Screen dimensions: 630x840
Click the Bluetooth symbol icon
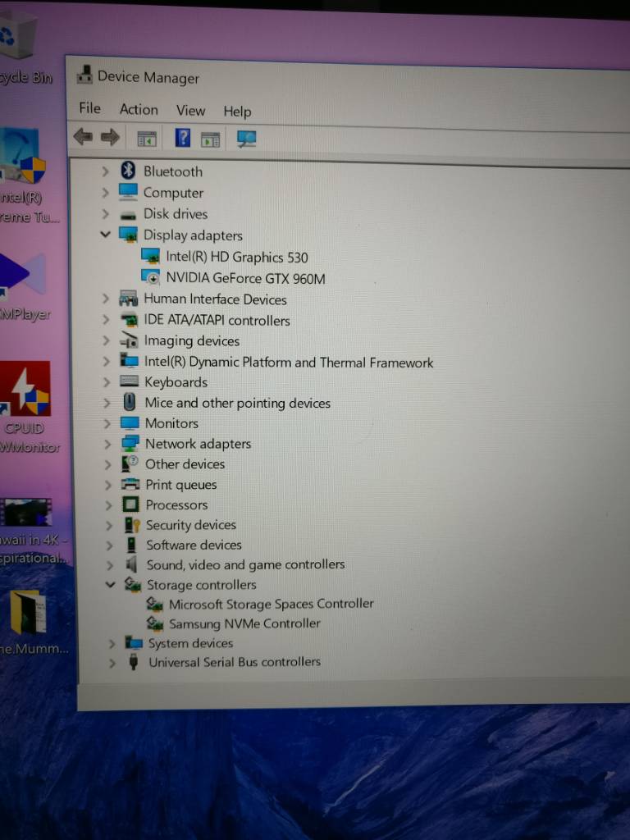(128, 171)
